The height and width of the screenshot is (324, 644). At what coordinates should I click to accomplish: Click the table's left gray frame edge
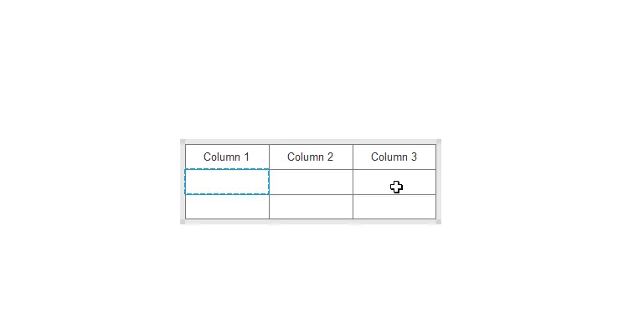pyautogui.click(x=183, y=182)
